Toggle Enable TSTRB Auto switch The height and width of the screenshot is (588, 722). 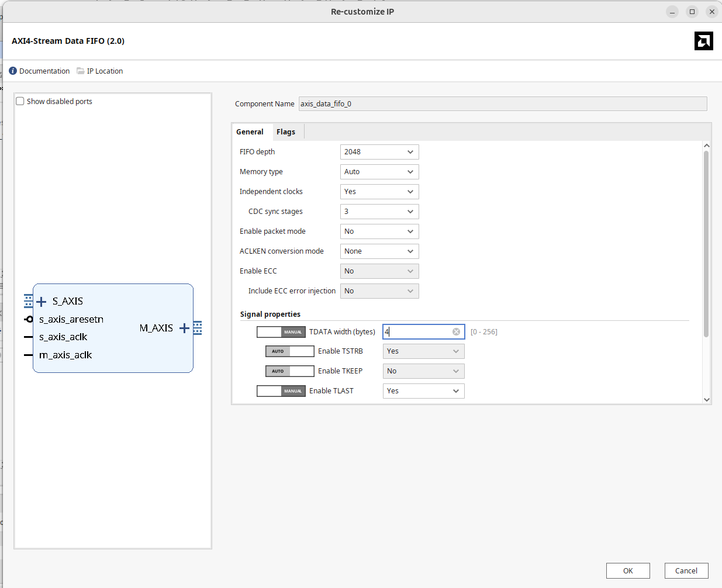(290, 351)
